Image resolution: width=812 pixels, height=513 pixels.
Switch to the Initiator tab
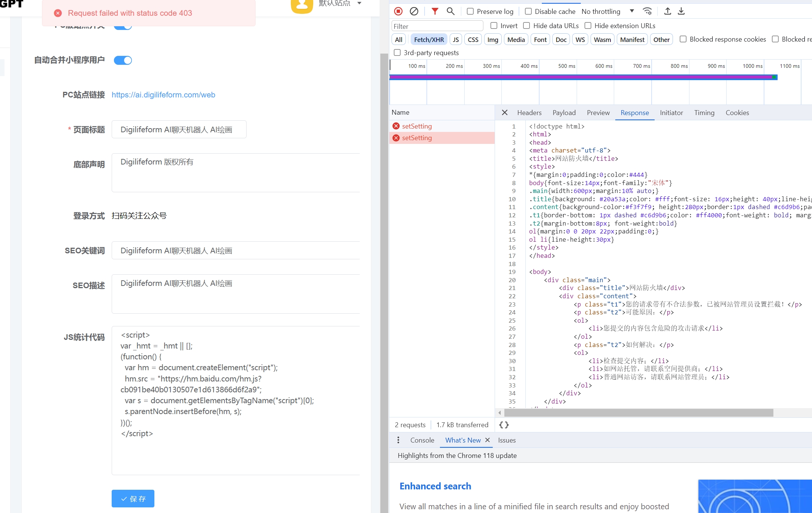(671, 112)
